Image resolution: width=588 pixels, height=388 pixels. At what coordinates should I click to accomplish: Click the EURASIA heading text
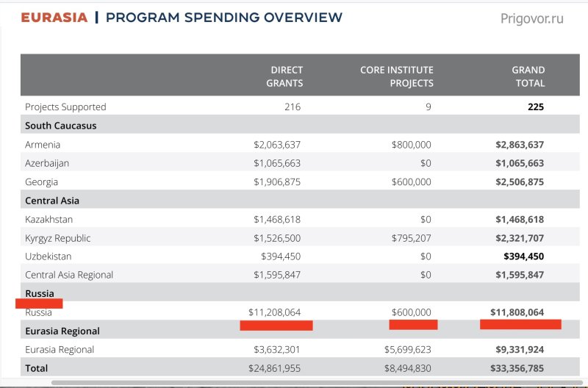[x=54, y=17]
